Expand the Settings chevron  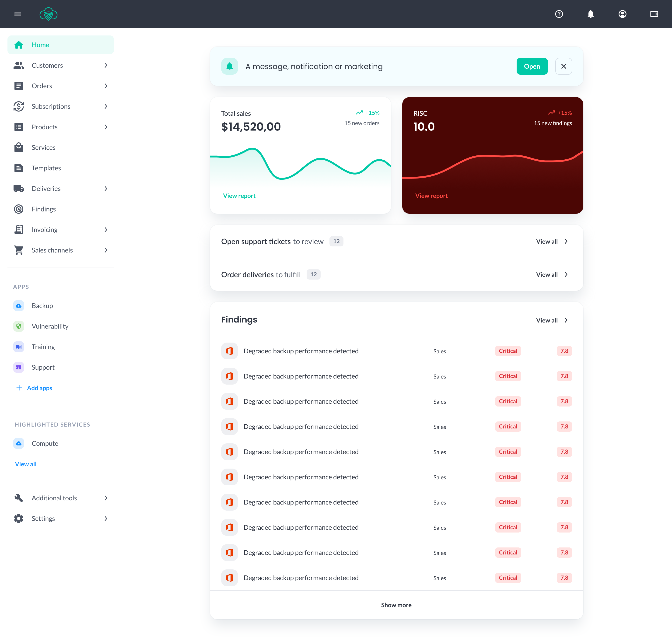pos(106,518)
